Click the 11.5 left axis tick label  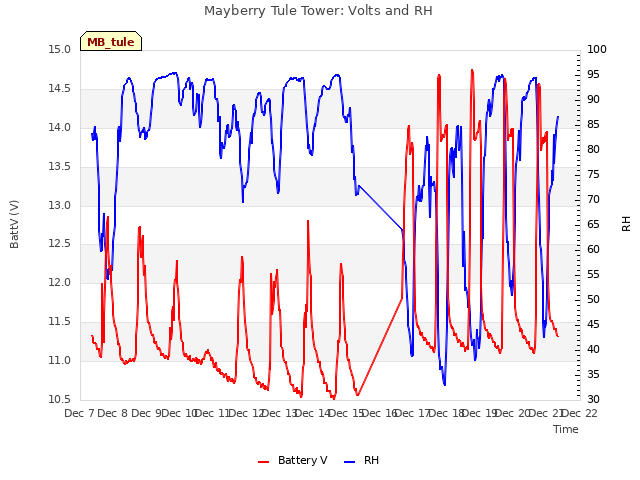point(60,322)
